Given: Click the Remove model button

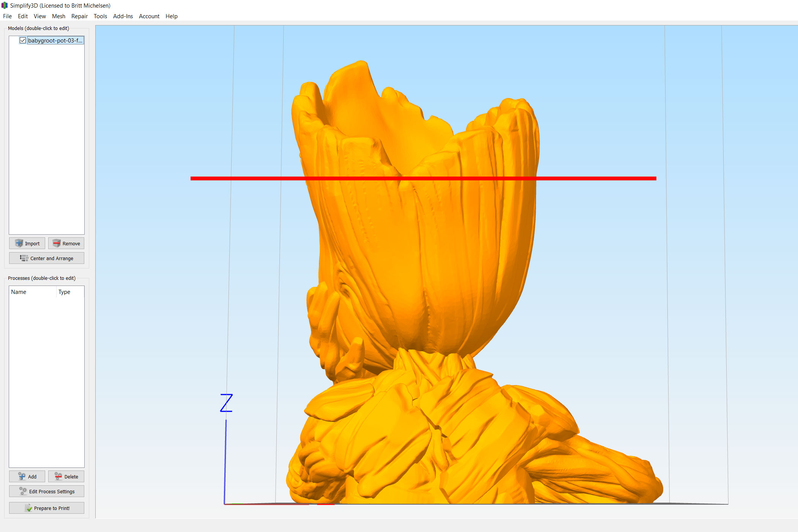Looking at the screenshot, I should [66, 243].
